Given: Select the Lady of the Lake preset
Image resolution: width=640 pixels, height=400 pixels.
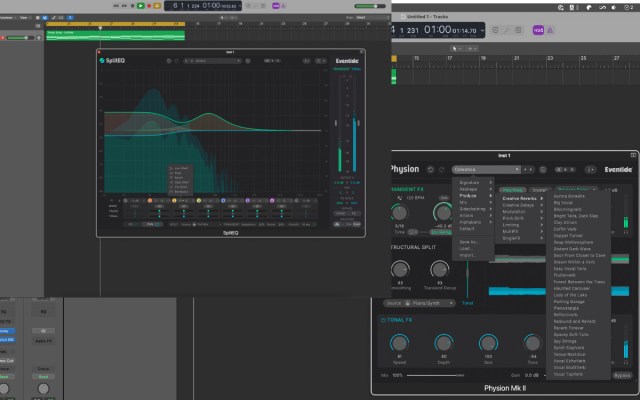Looking at the screenshot, I should (x=570, y=295).
